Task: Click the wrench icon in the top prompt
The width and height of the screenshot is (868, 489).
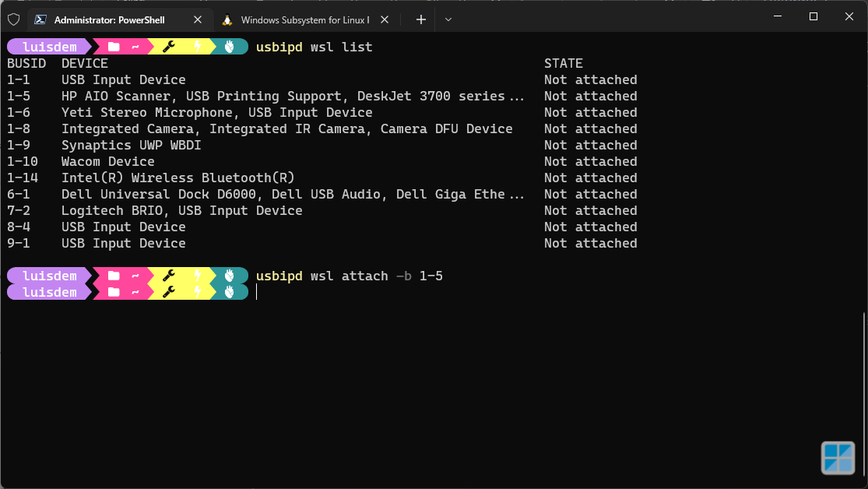Action: coord(169,47)
